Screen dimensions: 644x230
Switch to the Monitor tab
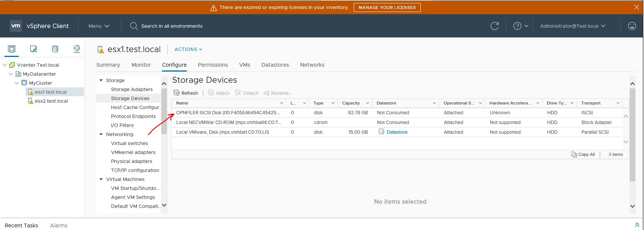(x=141, y=65)
